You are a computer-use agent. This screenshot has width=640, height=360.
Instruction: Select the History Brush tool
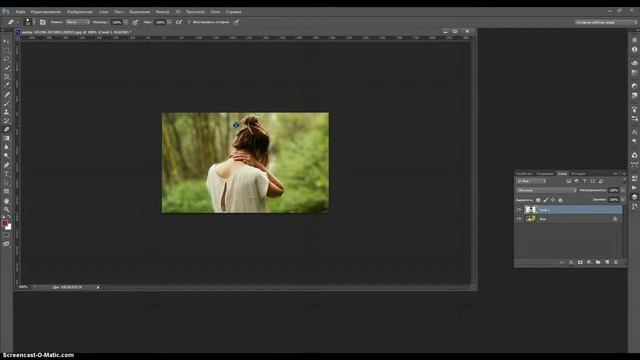[7, 121]
